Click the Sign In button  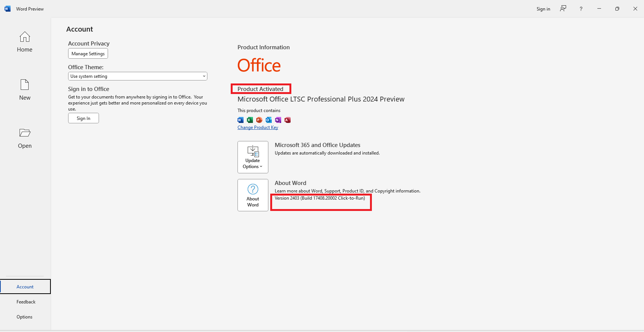pos(84,118)
